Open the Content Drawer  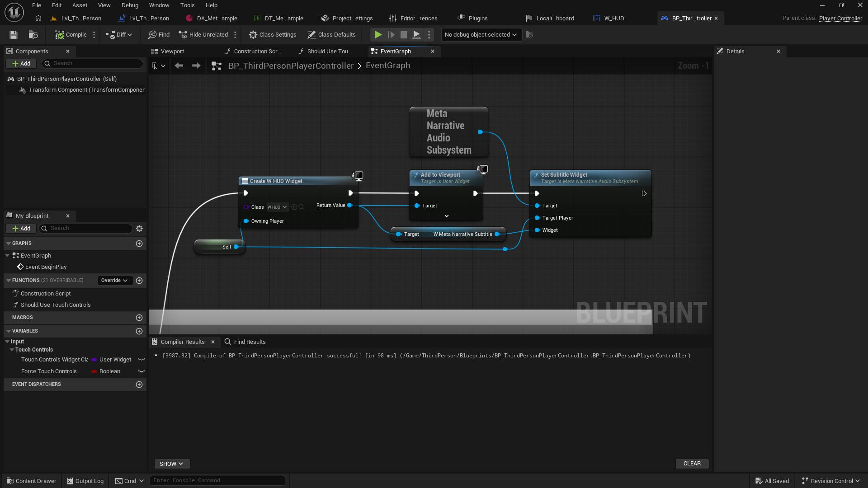click(x=31, y=481)
